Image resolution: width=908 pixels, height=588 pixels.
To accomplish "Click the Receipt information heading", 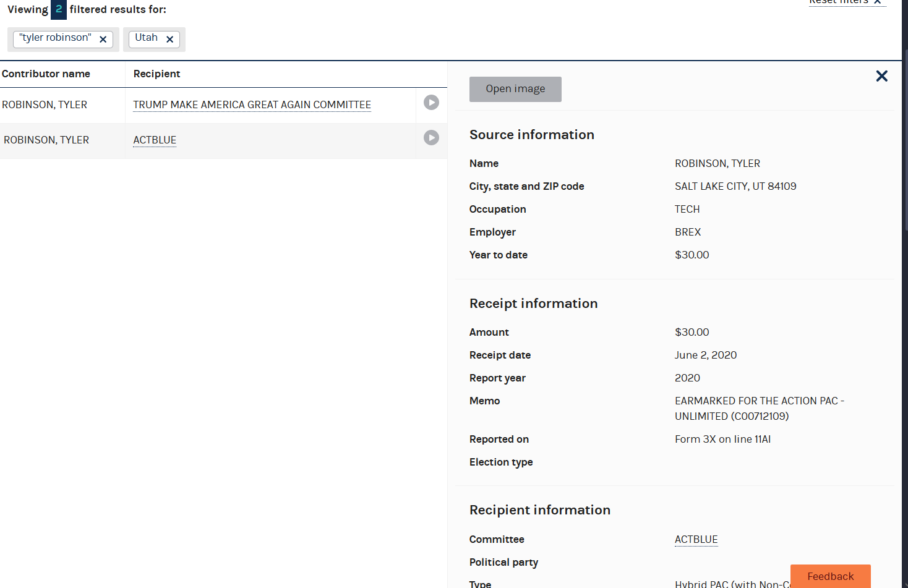I will pyautogui.click(x=533, y=304).
